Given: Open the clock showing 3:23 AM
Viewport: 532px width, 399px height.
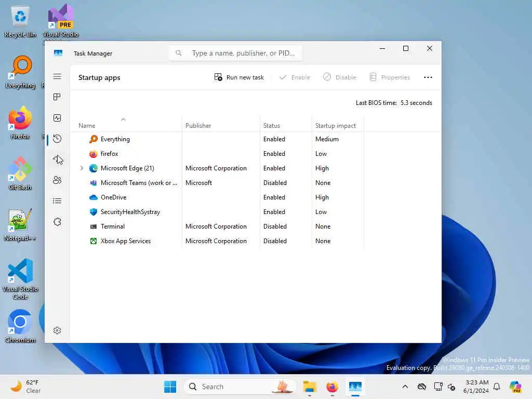Looking at the screenshot, I should click(x=476, y=387).
